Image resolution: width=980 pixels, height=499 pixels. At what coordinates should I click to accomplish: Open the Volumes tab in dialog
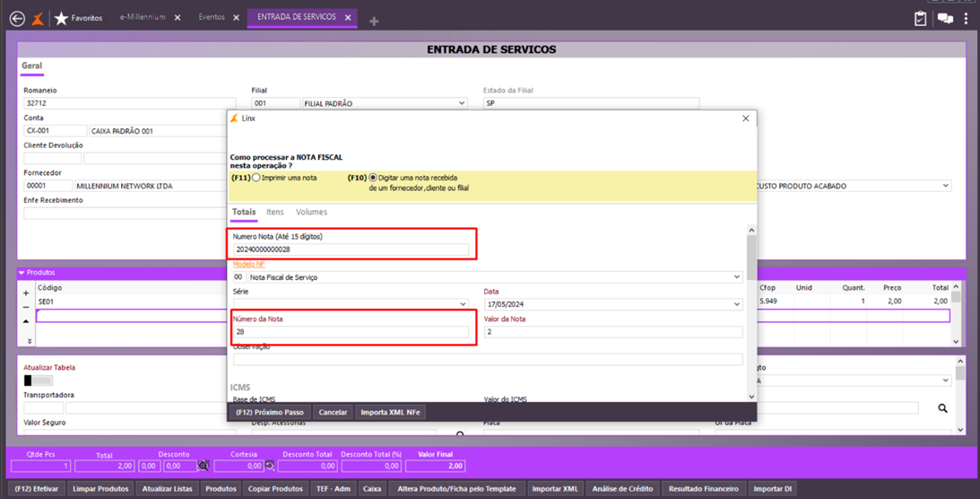pos(311,212)
